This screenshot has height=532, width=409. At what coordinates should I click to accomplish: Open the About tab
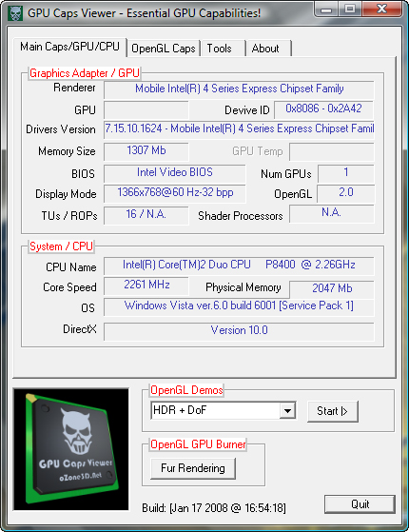(x=268, y=49)
